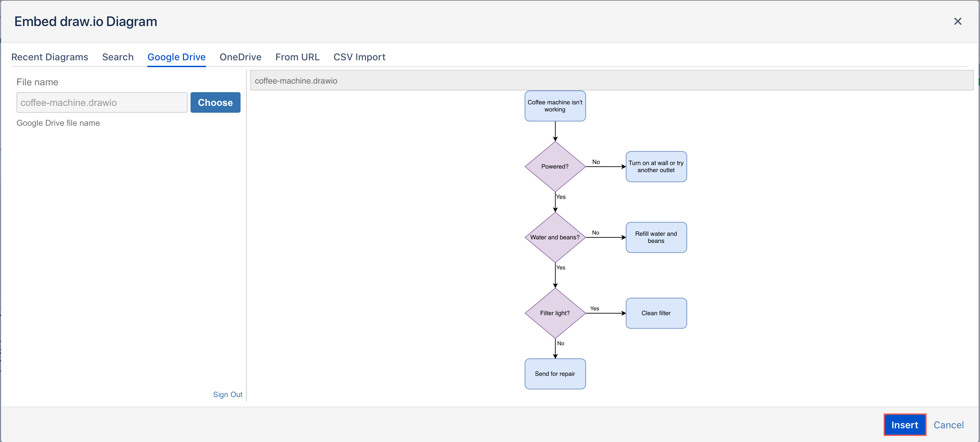
Task: Select the CSV Import tab
Action: pyautogui.click(x=359, y=57)
